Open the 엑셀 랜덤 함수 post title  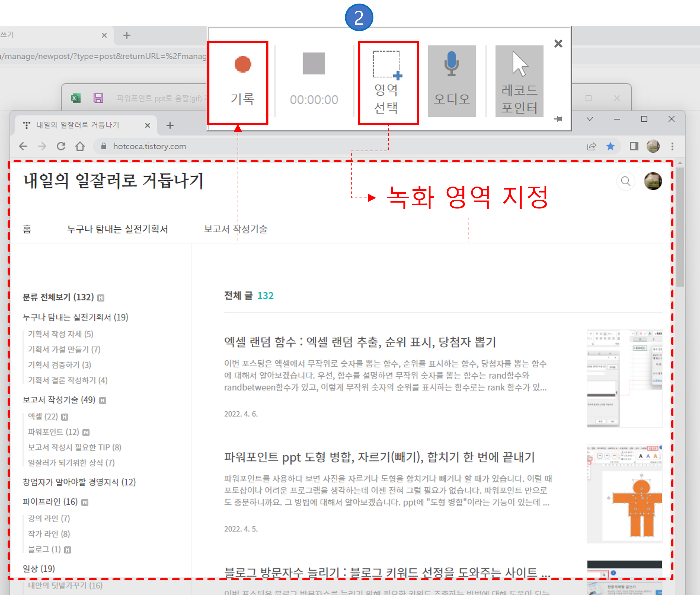tap(359, 342)
